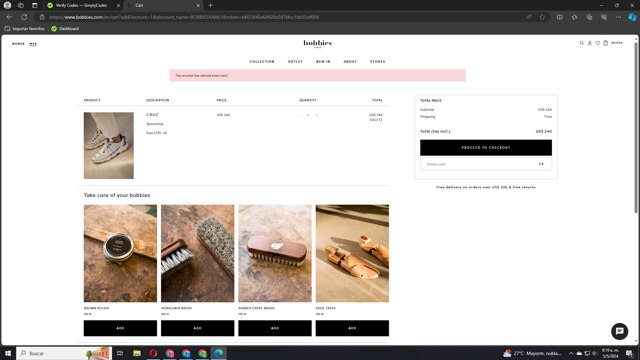Image resolution: width=640 pixels, height=360 pixels.
Task: Open the weather widget showing 27°C
Action: [532, 353]
